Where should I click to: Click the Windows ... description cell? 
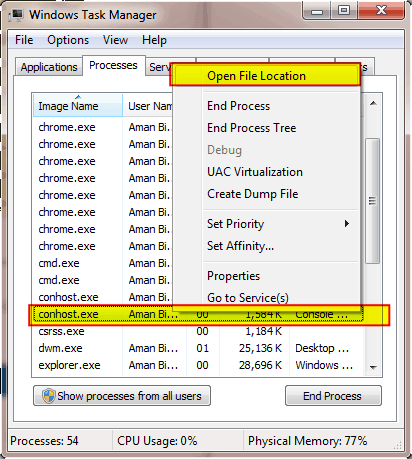[324, 365]
